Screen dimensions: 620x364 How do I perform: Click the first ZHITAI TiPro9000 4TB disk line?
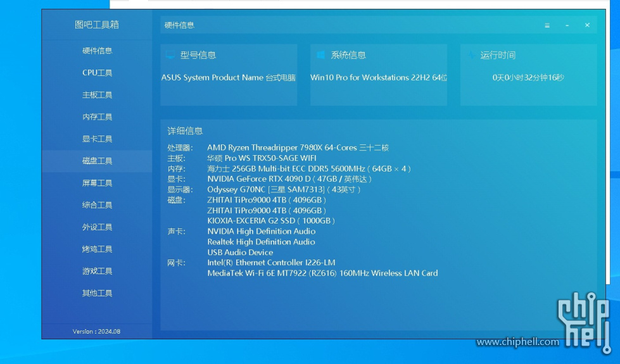click(267, 200)
